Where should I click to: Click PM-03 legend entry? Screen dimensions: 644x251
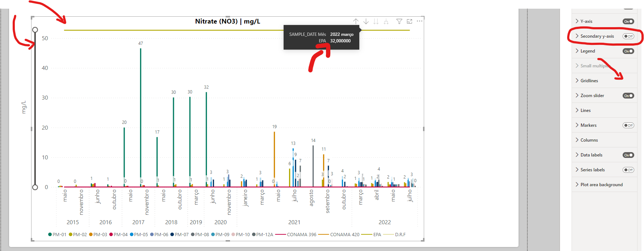point(98,235)
